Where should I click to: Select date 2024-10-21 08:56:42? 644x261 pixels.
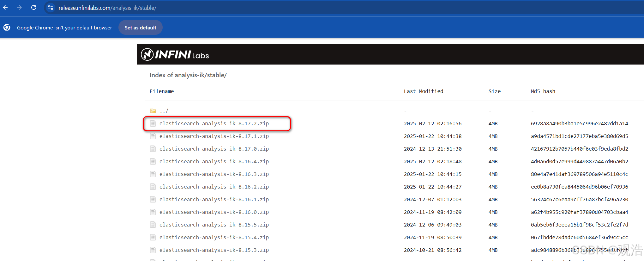pos(433,250)
